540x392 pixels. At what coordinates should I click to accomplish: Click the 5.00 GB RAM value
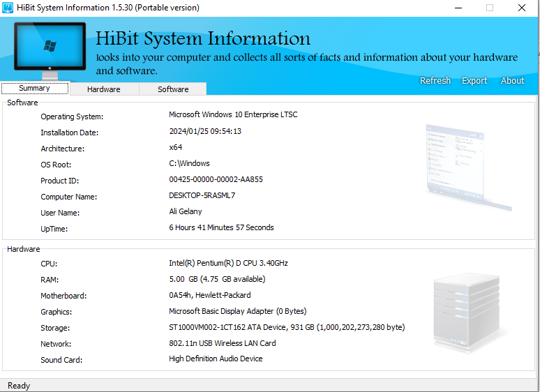point(217,279)
